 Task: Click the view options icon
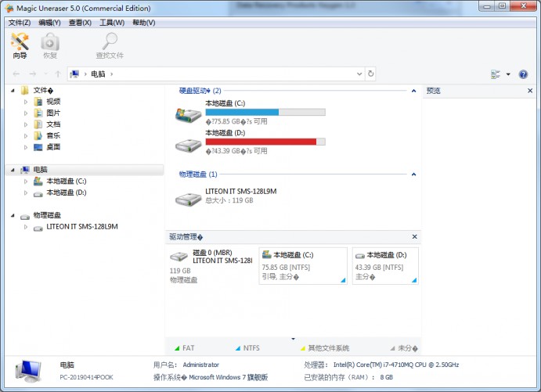(496, 74)
